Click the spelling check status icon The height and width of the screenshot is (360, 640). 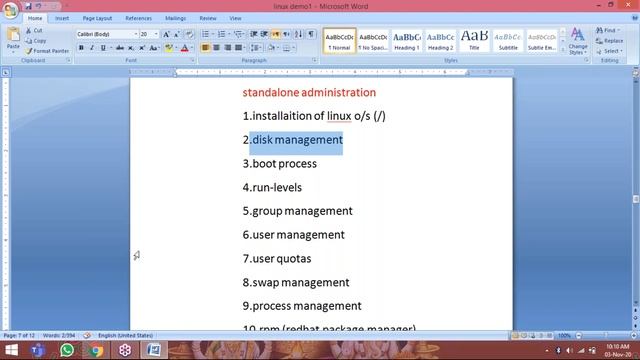(87, 336)
